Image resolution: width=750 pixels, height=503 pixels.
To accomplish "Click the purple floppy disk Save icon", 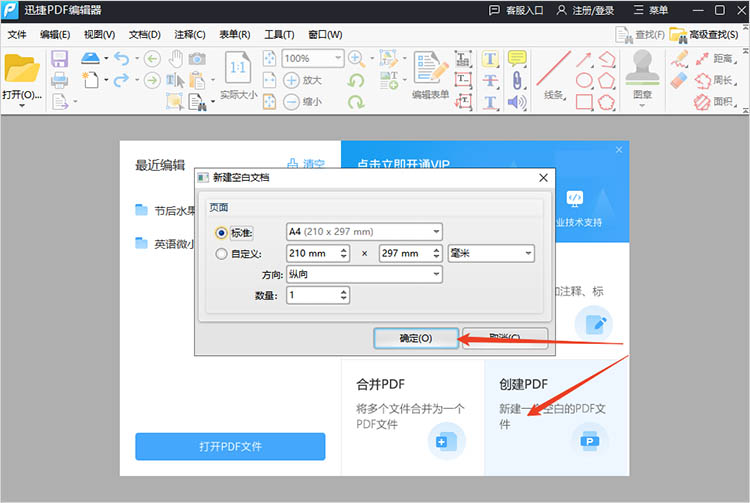I will [x=59, y=59].
